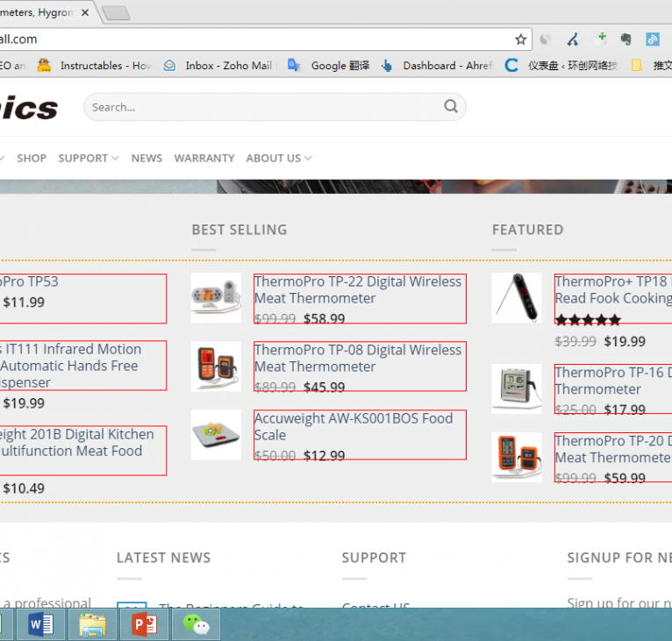Image resolution: width=672 pixels, height=641 pixels.
Task: Open the Google 翻译 bookmark
Action: point(339,66)
